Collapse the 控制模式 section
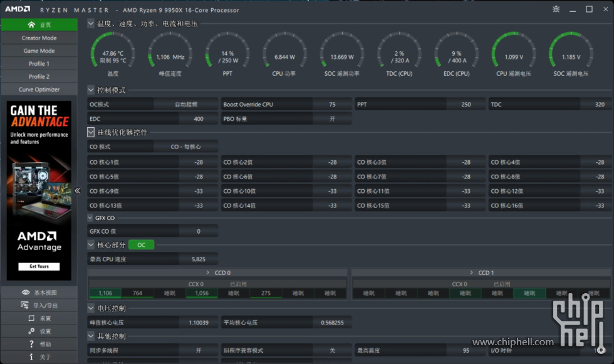The height and width of the screenshot is (364, 614). tap(91, 90)
